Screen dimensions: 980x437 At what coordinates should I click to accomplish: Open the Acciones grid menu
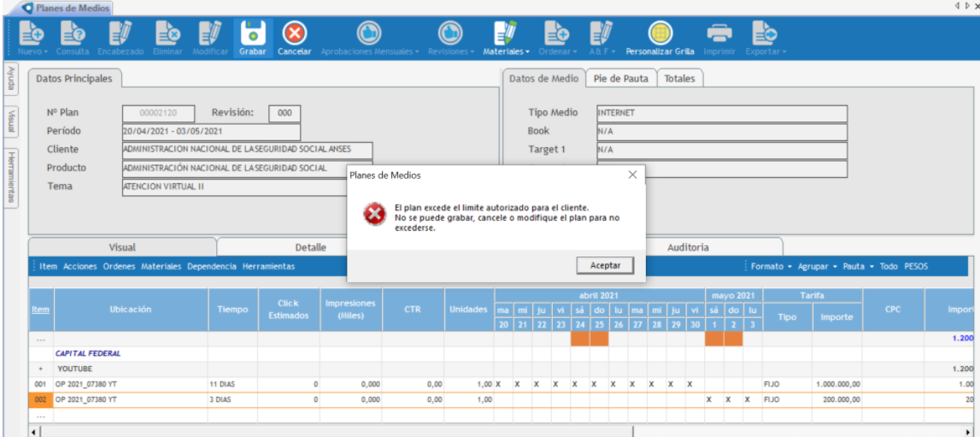[x=80, y=267]
